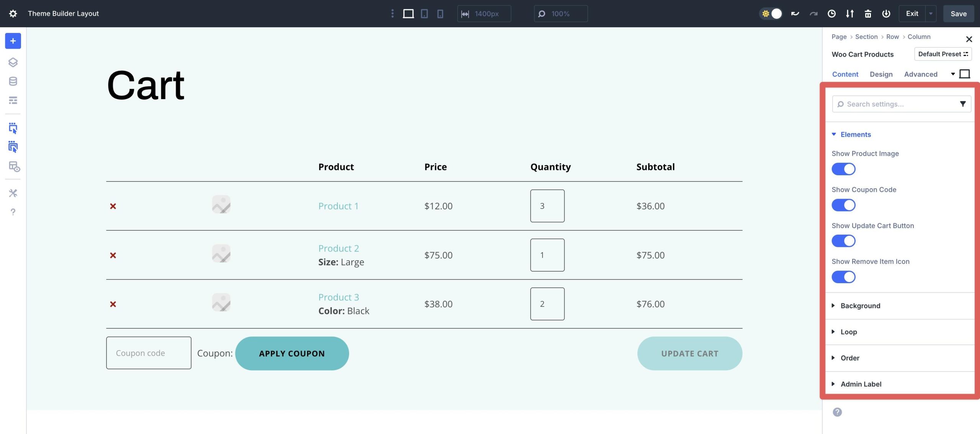Switch to phone preview mode
This screenshot has height=434, width=980.
click(440, 13)
